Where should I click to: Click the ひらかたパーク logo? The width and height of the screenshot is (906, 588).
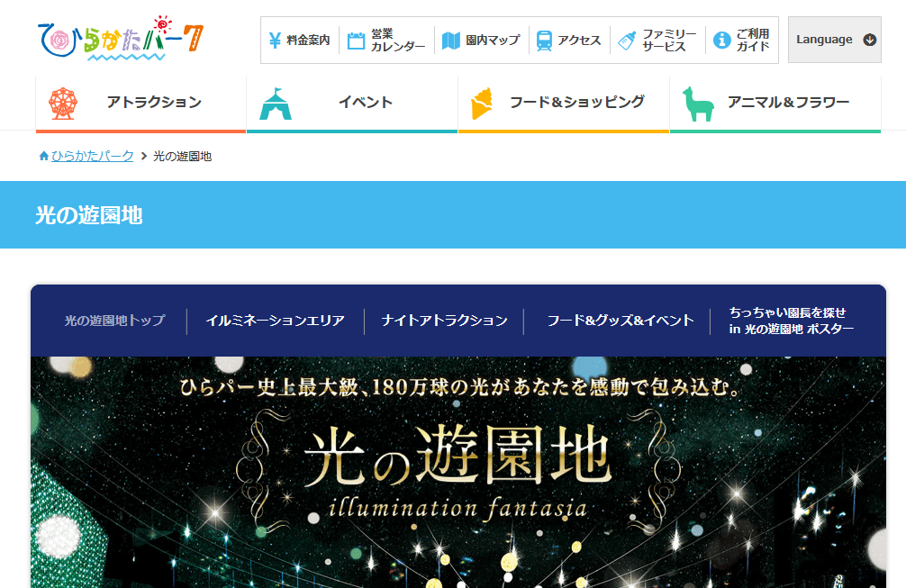121,38
